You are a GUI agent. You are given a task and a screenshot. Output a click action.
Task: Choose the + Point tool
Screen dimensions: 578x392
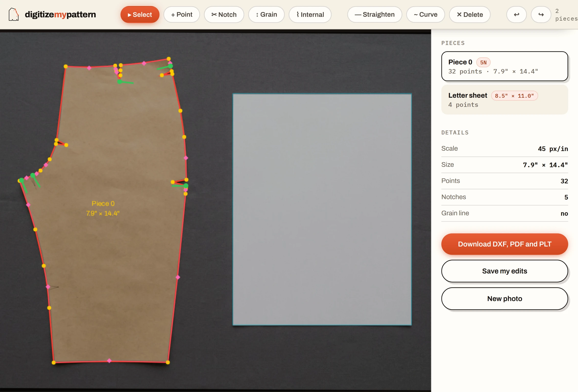[181, 14]
